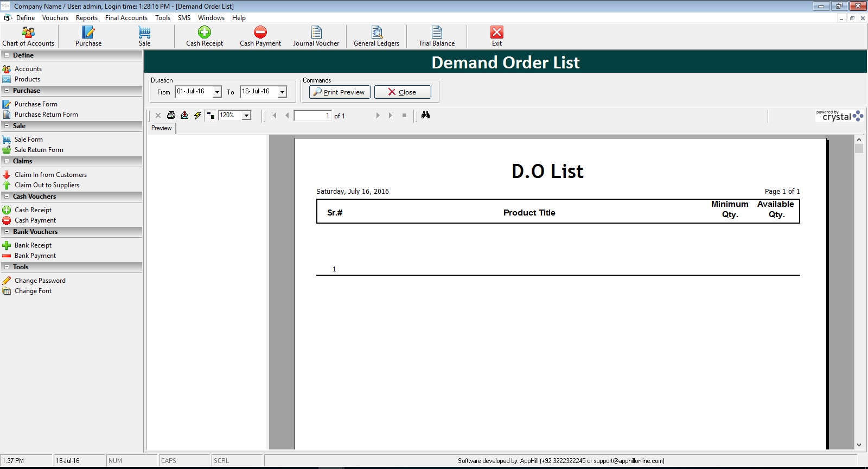
Task: Open the To date dropdown
Action: pyautogui.click(x=282, y=92)
